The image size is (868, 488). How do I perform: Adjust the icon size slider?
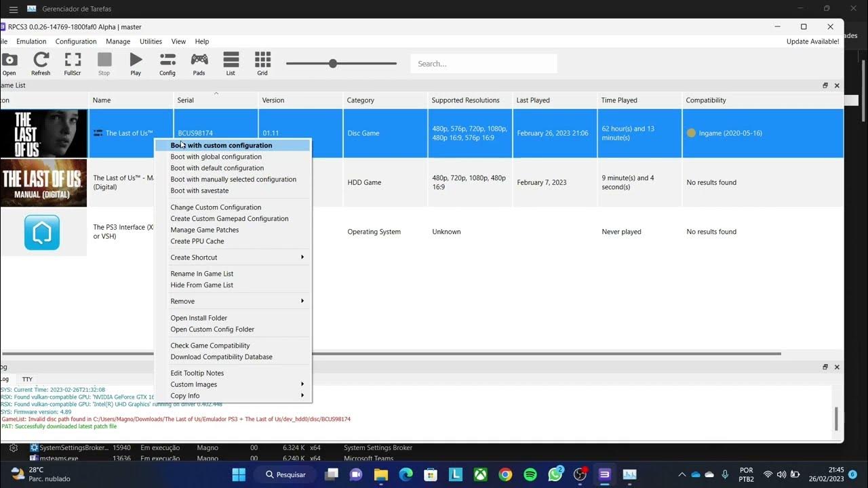click(341, 64)
